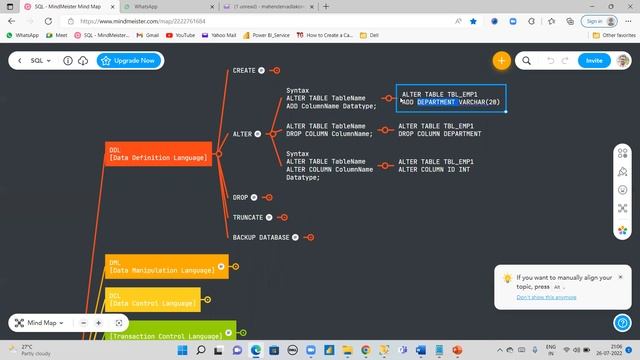
Task: Open the note icon on the DML node
Action: [x=221, y=267]
